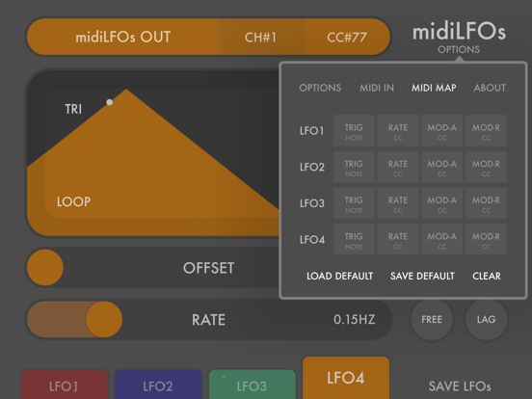Click the RATE slider knob
Viewport: 532px width, 399px height.
click(x=104, y=319)
